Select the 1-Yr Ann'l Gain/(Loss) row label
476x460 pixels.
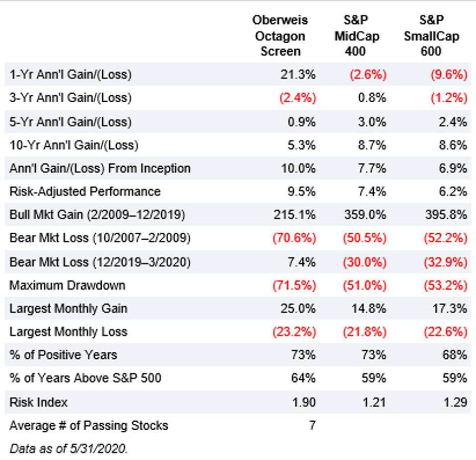click(x=70, y=75)
